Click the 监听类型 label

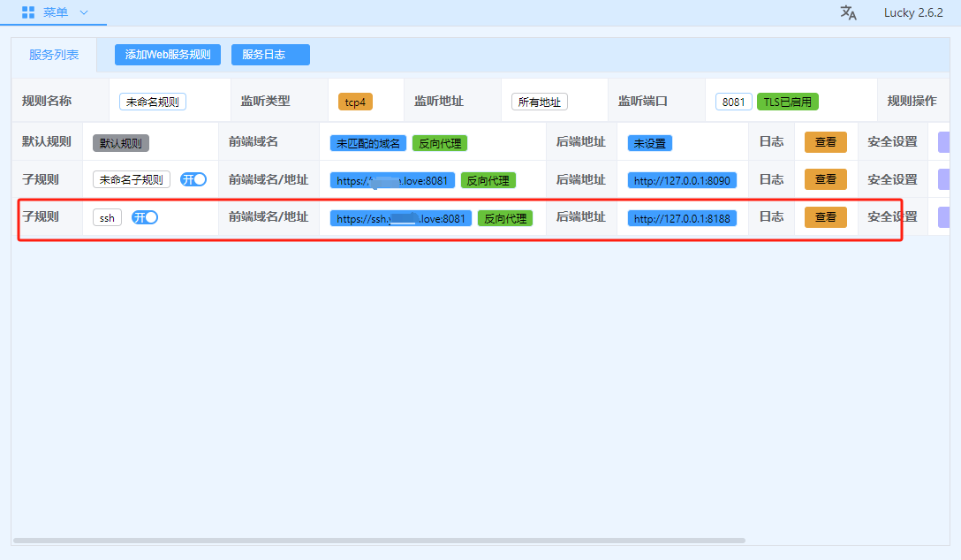265,101
